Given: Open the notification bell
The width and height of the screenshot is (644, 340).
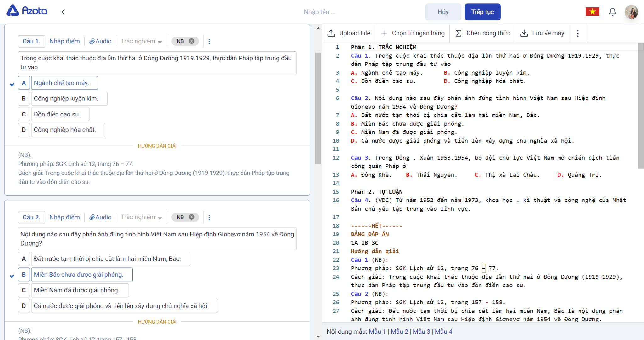Looking at the screenshot, I should tap(612, 12).
